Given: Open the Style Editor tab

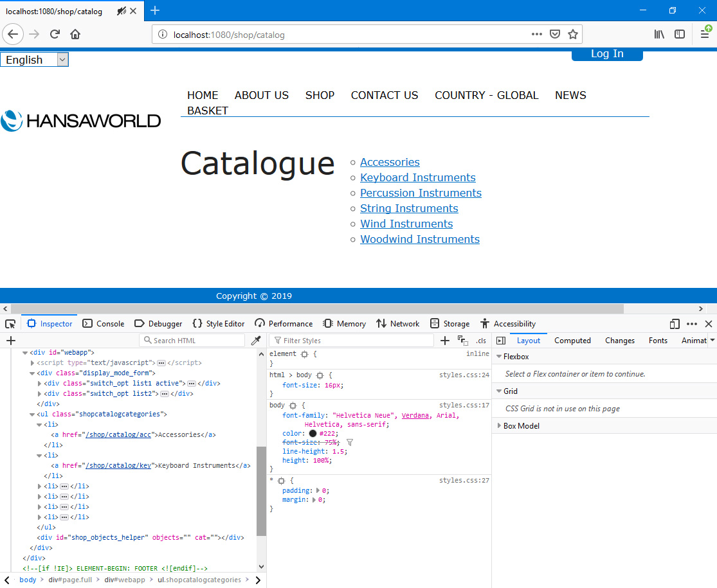Looking at the screenshot, I should tap(219, 324).
